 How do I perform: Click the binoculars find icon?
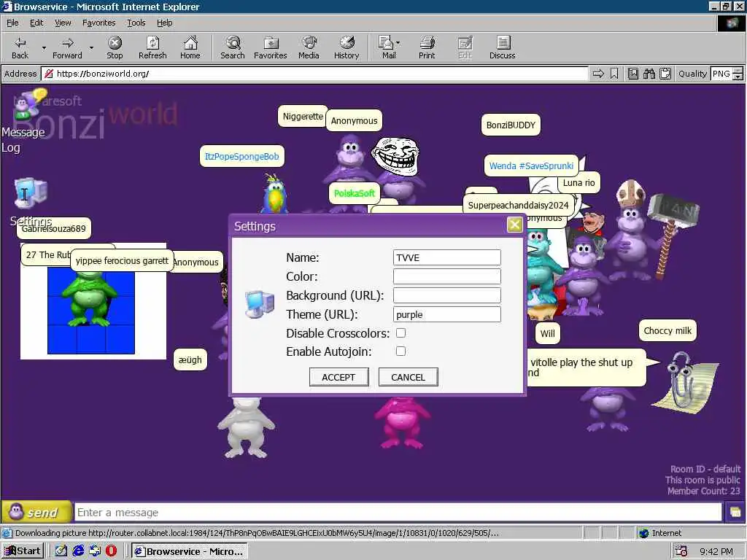click(649, 74)
